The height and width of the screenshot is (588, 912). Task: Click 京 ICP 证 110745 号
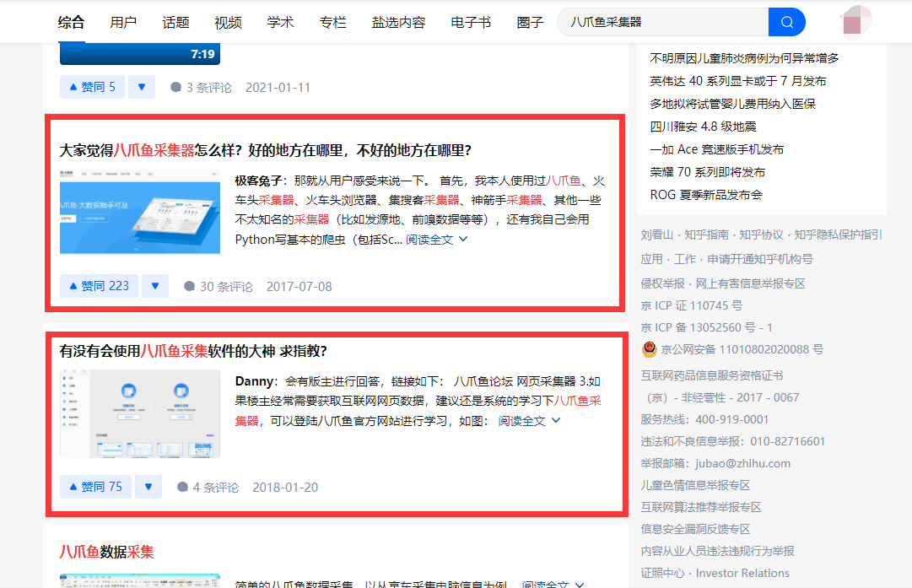click(692, 305)
